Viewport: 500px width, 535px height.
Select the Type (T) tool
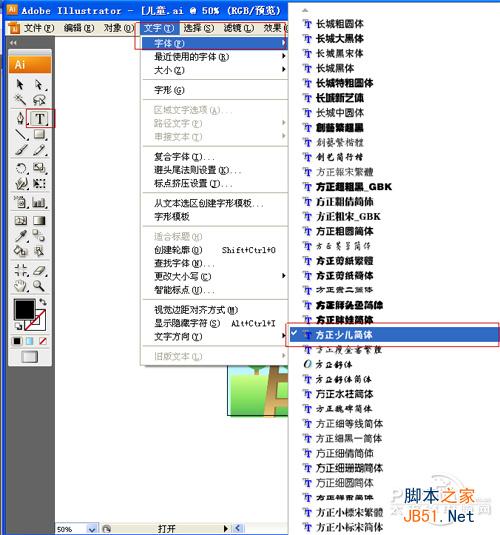[39, 118]
